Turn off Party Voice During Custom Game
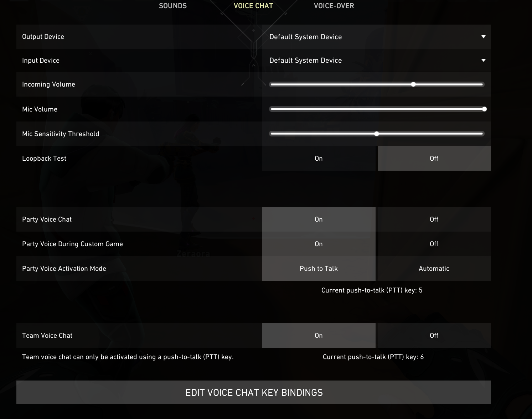This screenshot has width=532, height=419. tap(434, 244)
